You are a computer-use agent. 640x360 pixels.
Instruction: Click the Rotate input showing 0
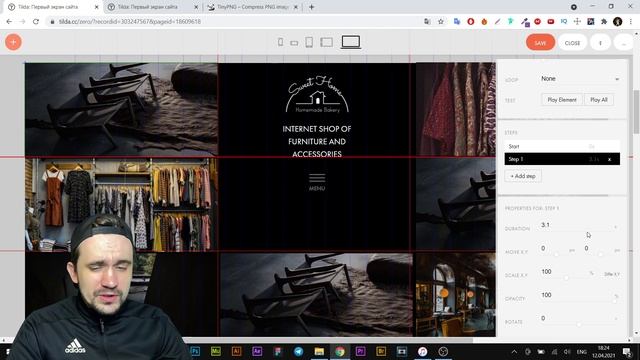coord(578,318)
